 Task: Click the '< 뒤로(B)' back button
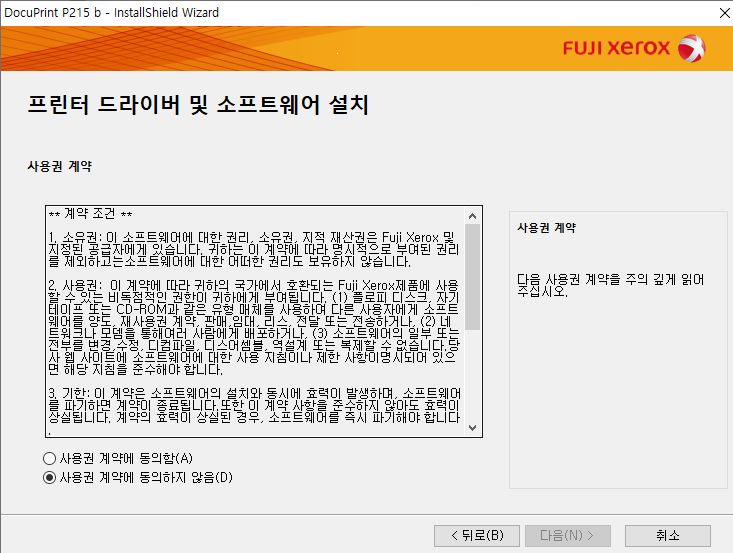[x=477, y=535]
